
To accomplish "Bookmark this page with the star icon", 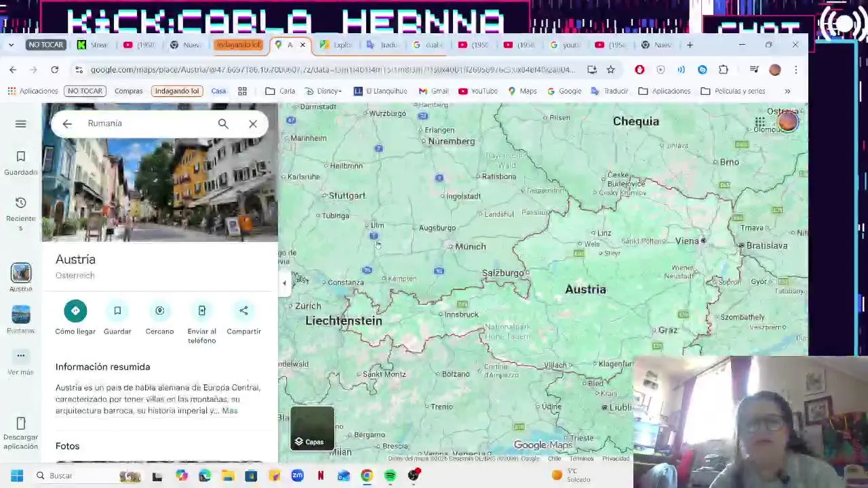I will point(610,69).
